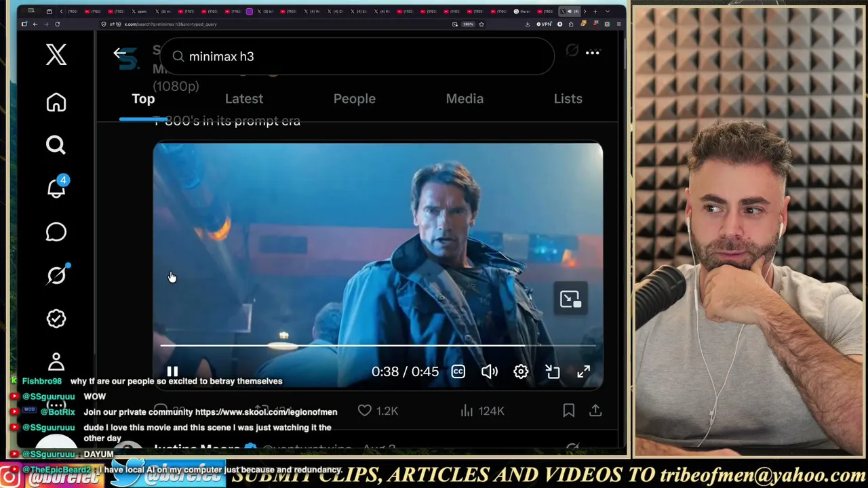Open the Profile person icon
The image size is (868, 488).
click(x=56, y=361)
